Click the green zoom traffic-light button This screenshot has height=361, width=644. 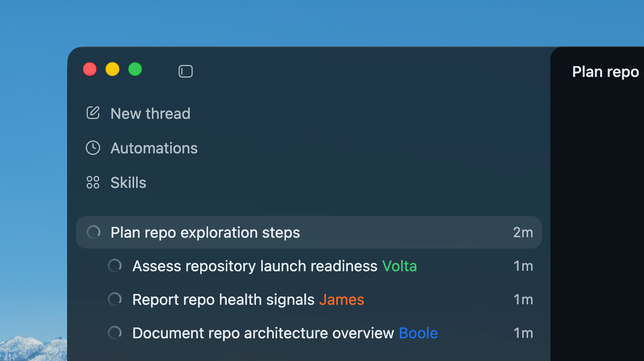coord(135,69)
